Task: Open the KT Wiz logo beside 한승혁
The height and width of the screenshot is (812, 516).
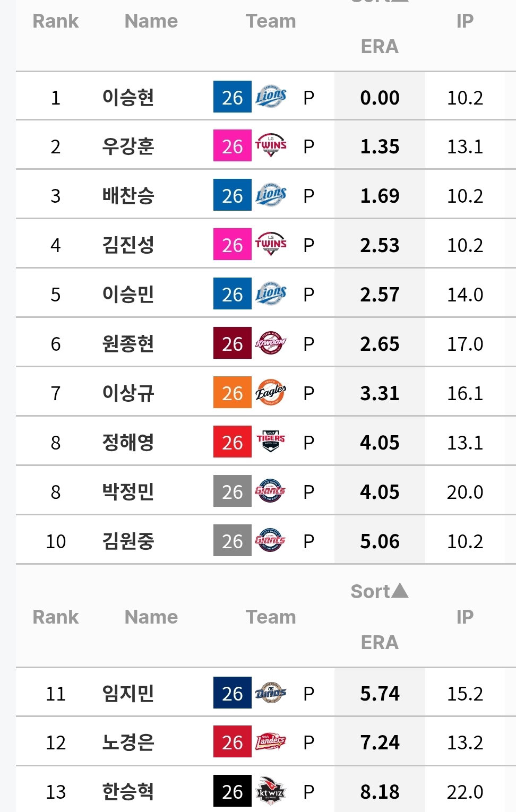Action: coord(271,791)
